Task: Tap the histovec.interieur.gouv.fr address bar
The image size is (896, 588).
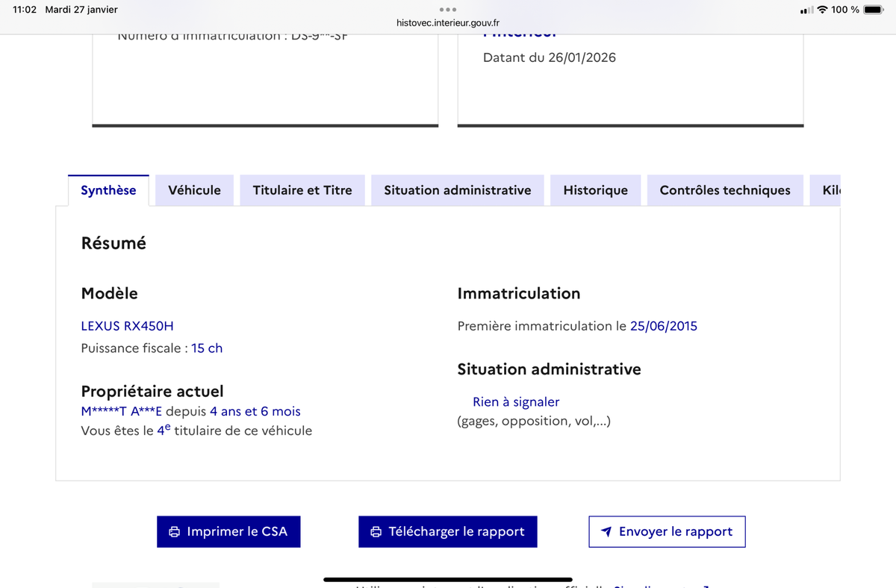Action: tap(448, 23)
